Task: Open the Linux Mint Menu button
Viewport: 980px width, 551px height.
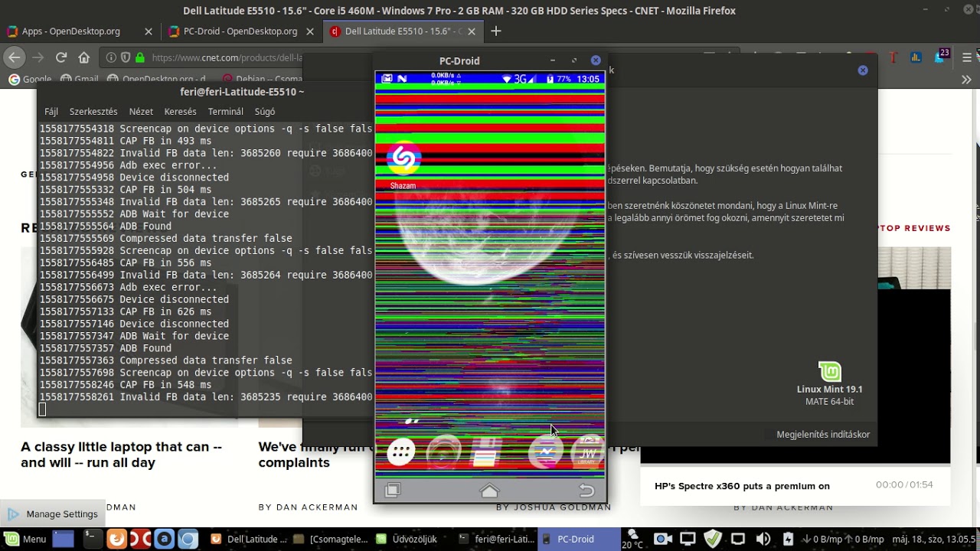Action: [x=26, y=540]
